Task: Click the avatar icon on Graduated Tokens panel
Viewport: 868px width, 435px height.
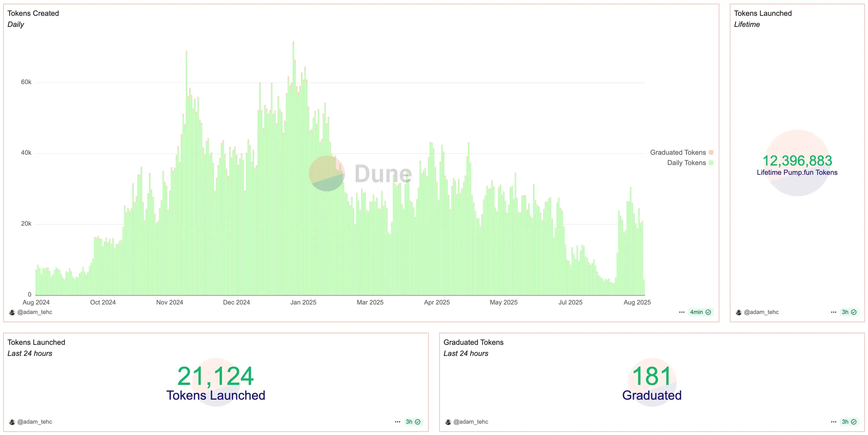Action: 448,422
